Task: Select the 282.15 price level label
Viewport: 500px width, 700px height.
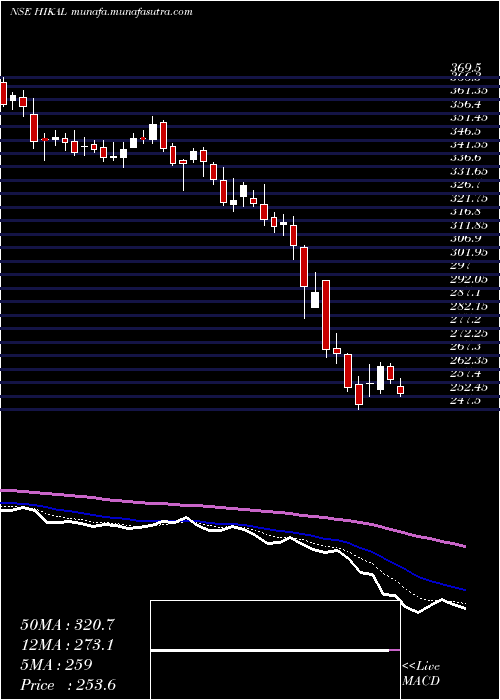Action: tap(469, 307)
